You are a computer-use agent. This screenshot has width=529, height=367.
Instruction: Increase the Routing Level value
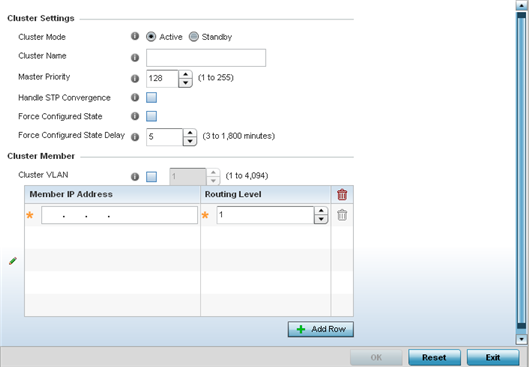[x=321, y=211]
